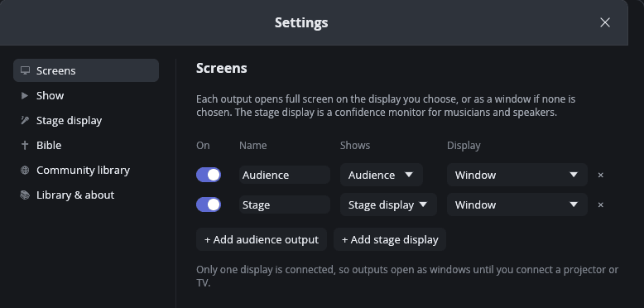Viewport: 644px width, 308px height.
Task: Open Library & about section
Action: point(86,195)
